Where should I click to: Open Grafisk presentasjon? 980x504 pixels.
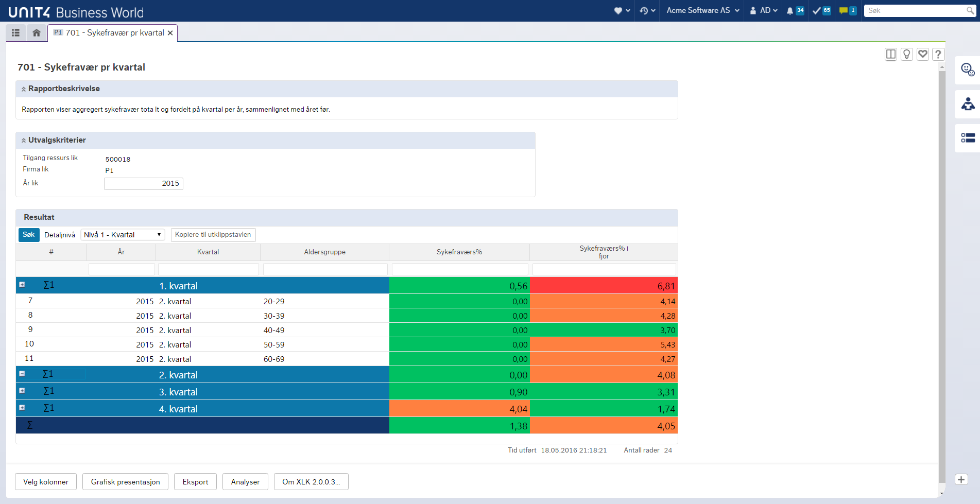pyautogui.click(x=126, y=482)
